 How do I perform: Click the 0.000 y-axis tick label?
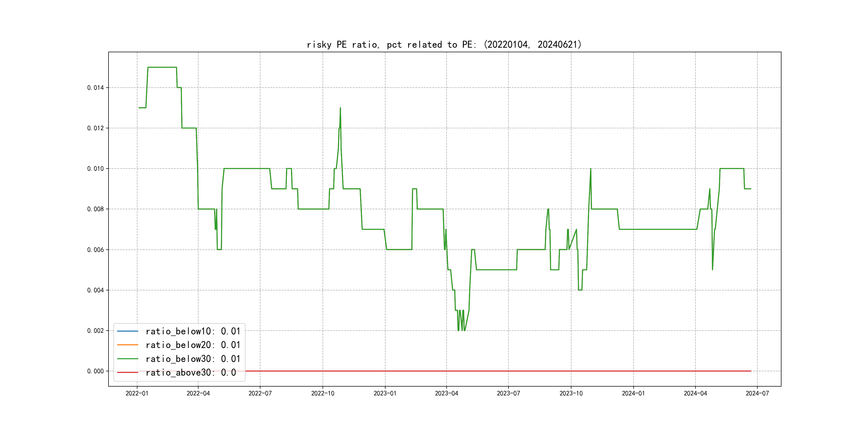click(95, 371)
